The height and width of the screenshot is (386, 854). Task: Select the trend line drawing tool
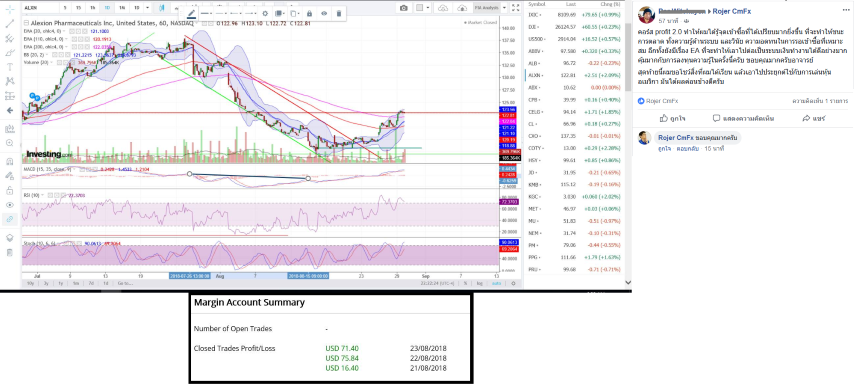[x=9, y=24]
